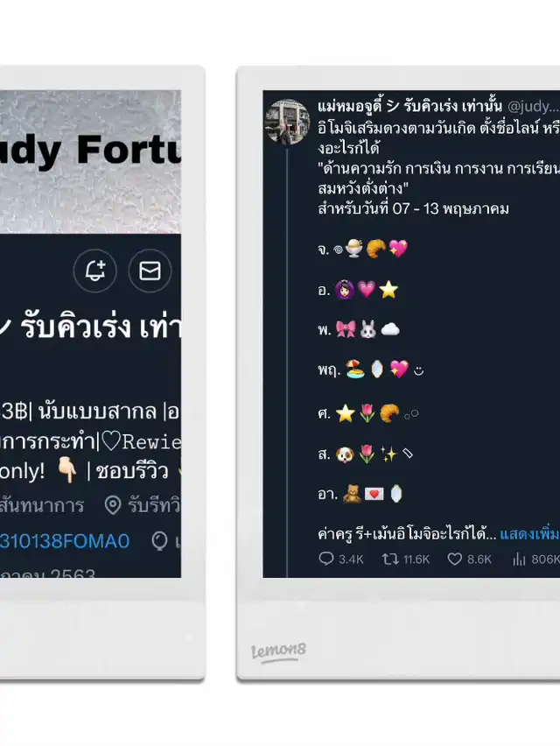Like the tweet with the heart icon

(x=454, y=559)
